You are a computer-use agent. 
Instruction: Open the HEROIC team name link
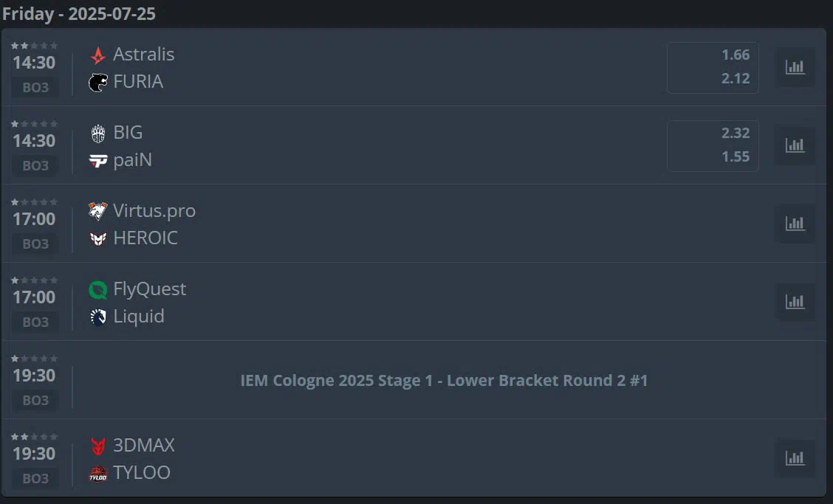[145, 238]
